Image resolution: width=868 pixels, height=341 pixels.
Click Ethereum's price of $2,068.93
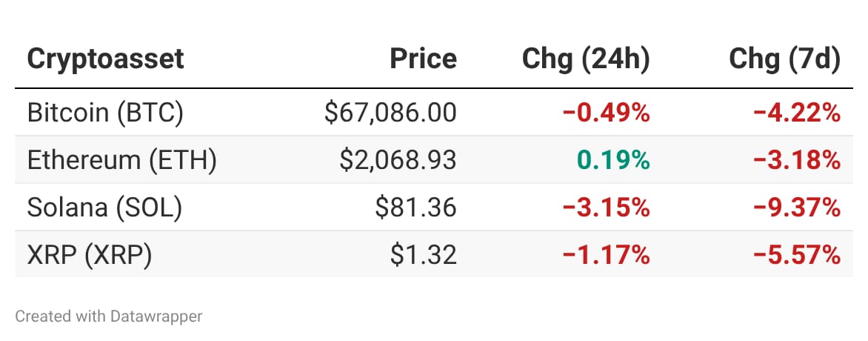(x=398, y=160)
